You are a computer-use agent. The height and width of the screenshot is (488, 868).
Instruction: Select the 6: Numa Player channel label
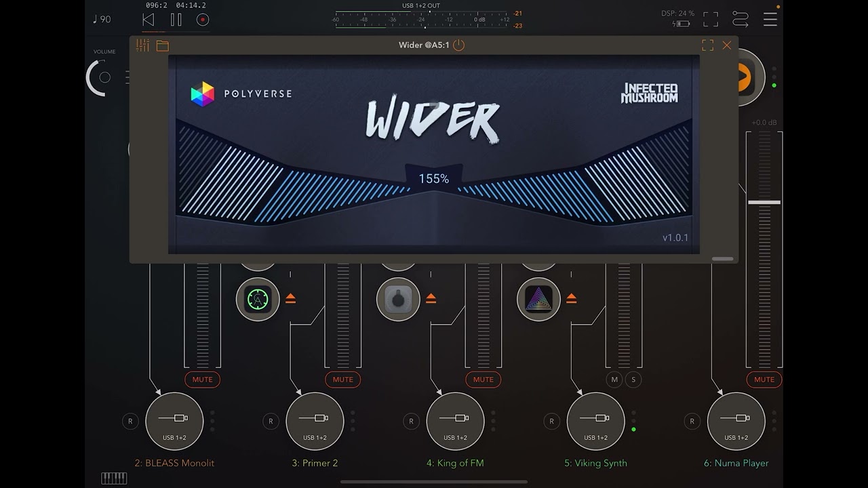736,464
